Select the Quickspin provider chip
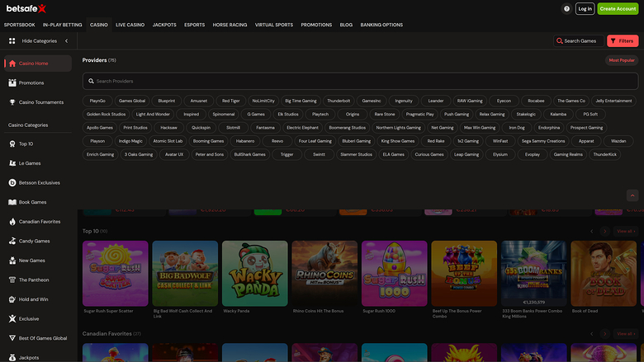The image size is (644, 362). [201, 128]
